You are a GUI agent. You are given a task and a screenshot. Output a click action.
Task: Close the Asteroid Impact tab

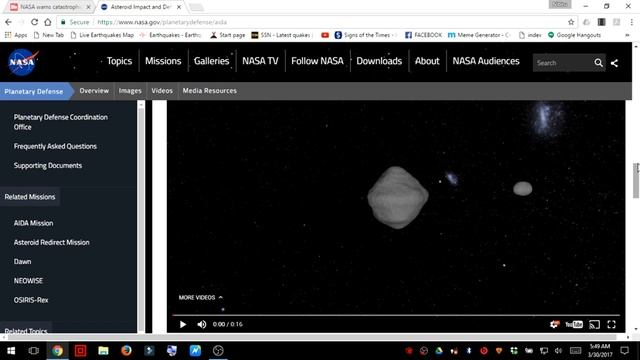179,7
